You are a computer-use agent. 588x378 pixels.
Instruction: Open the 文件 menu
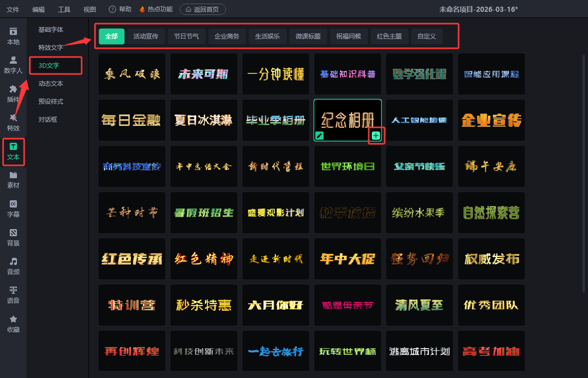(13, 9)
